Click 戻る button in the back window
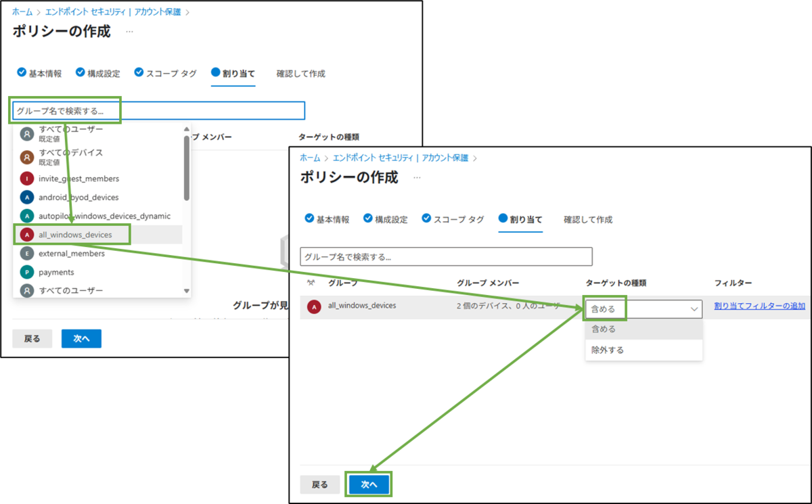Image resolution: width=812 pixels, height=504 pixels. (32, 339)
